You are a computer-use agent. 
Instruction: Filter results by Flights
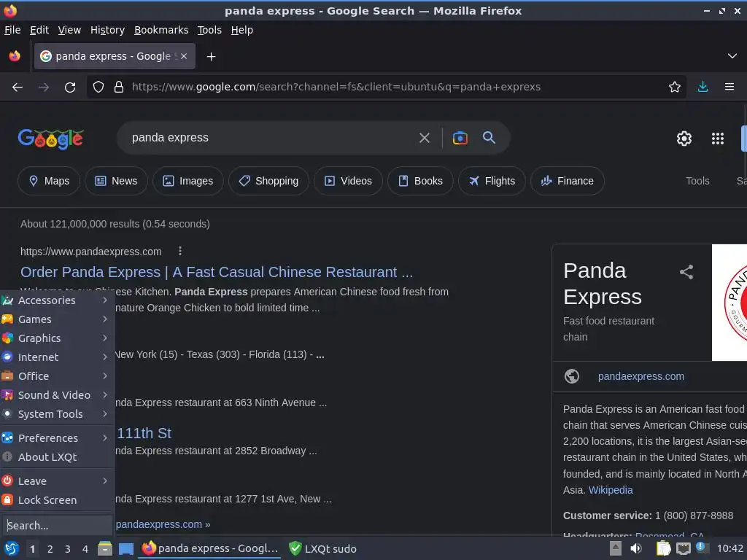pyautogui.click(x=492, y=181)
